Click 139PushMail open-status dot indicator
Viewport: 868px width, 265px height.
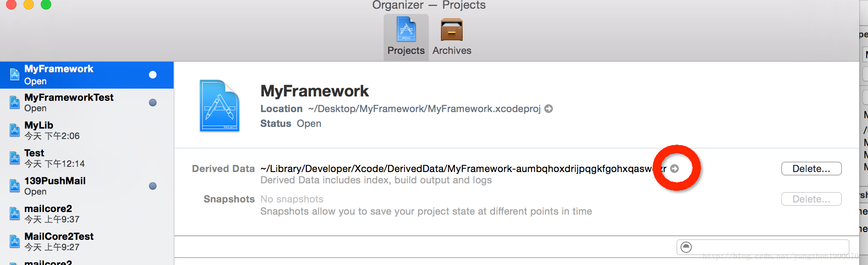point(153,186)
